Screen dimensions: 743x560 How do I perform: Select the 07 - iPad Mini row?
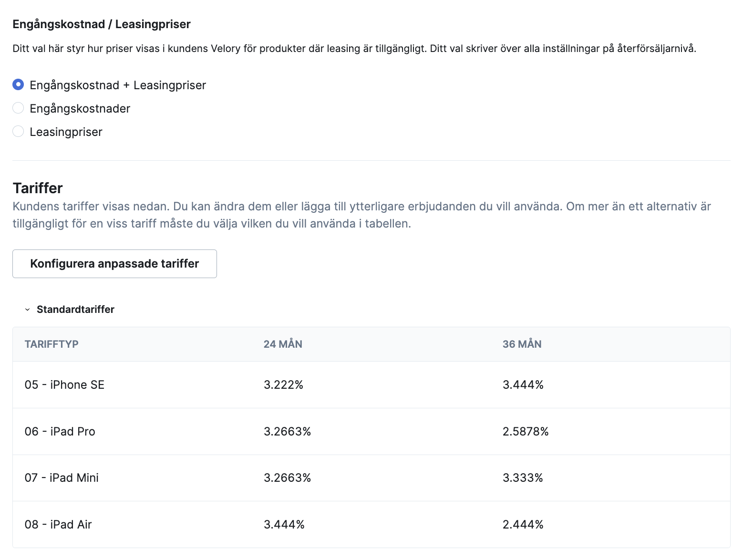click(371, 478)
